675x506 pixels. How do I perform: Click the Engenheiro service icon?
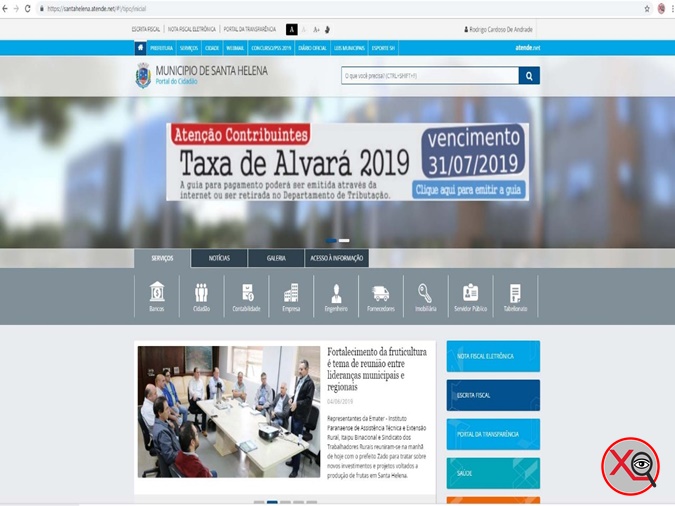point(336,296)
